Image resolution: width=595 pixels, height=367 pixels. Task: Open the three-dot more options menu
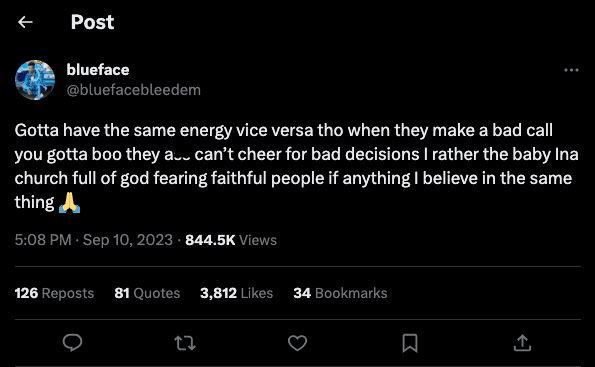click(571, 70)
